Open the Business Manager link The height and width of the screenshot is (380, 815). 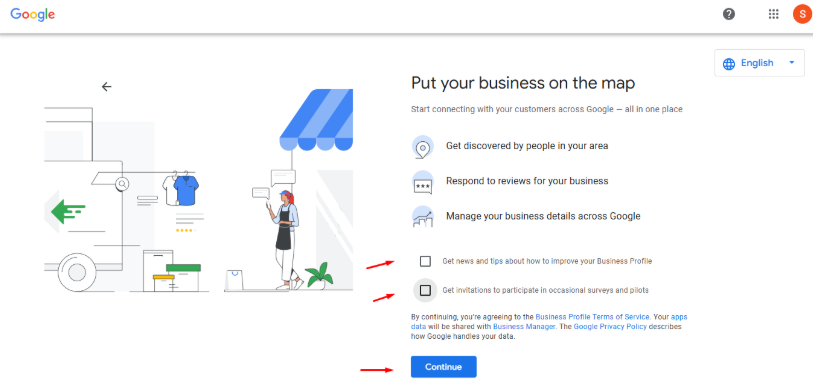coord(524,326)
